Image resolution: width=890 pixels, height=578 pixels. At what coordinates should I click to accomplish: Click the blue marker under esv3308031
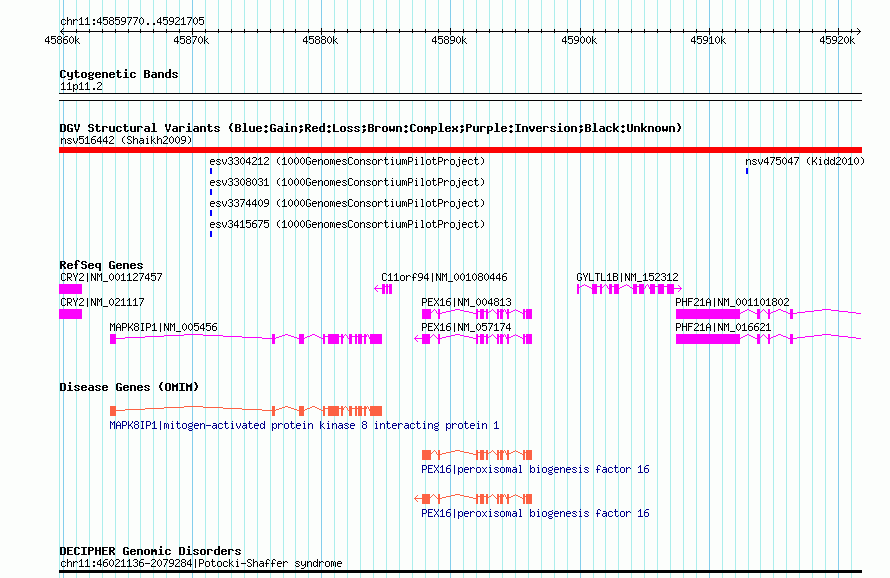[211, 192]
